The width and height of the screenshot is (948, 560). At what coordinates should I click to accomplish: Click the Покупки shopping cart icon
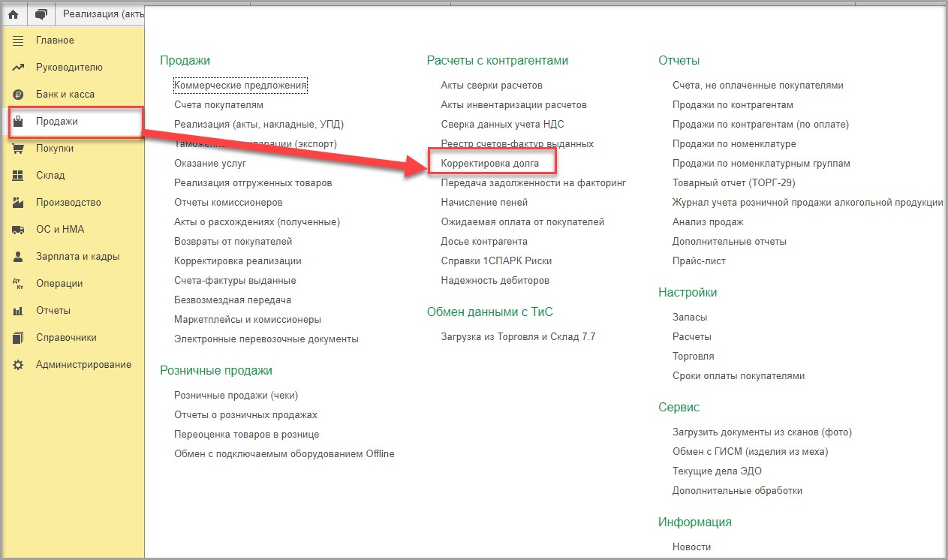pyautogui.click(x=19, y=149)
